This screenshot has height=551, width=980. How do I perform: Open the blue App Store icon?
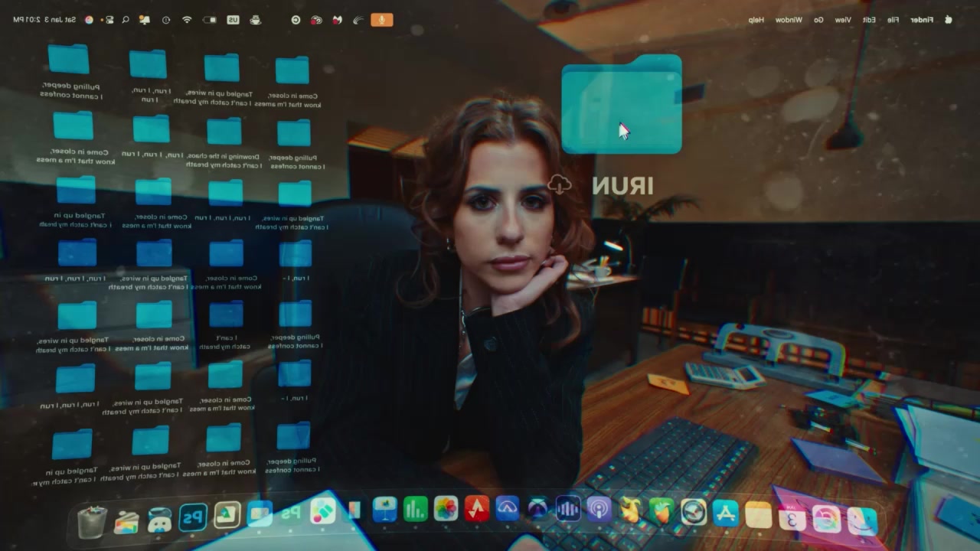(x=725, y=513)
